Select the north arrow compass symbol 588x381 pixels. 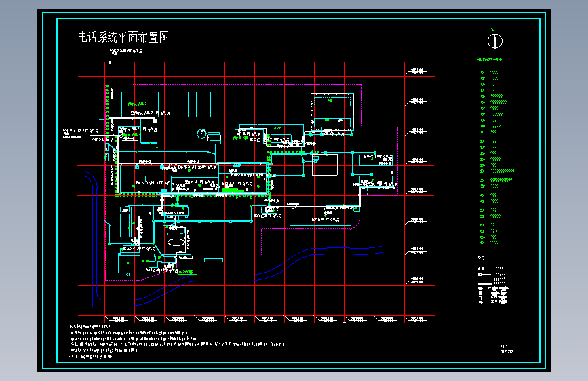(494, 41)
